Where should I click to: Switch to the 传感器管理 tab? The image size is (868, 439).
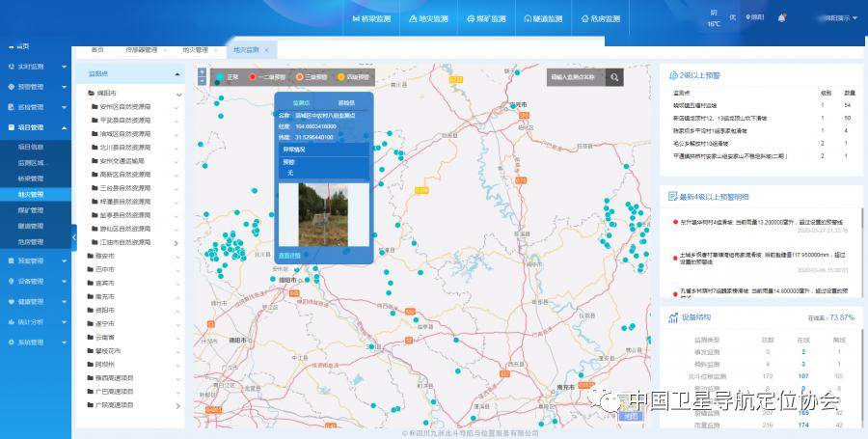(x=141, y=49)
